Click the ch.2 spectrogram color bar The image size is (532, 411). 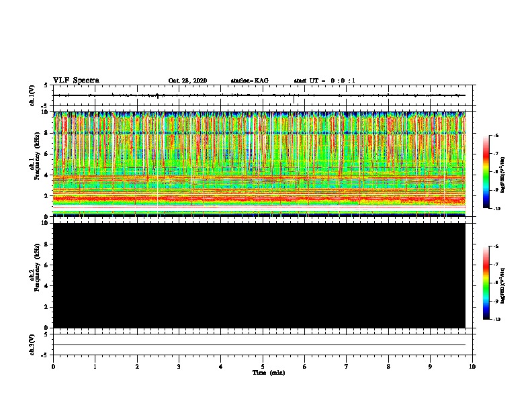486,283
